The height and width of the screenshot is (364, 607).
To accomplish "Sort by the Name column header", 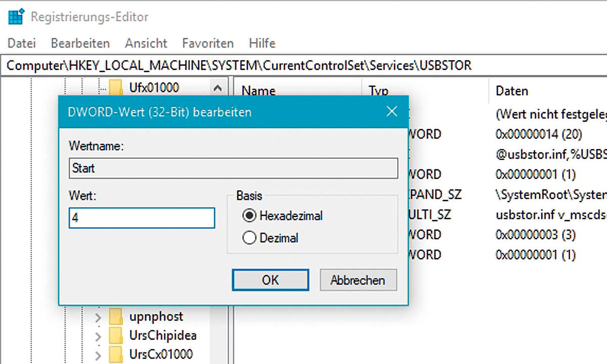I will click(x=258, y=90).
